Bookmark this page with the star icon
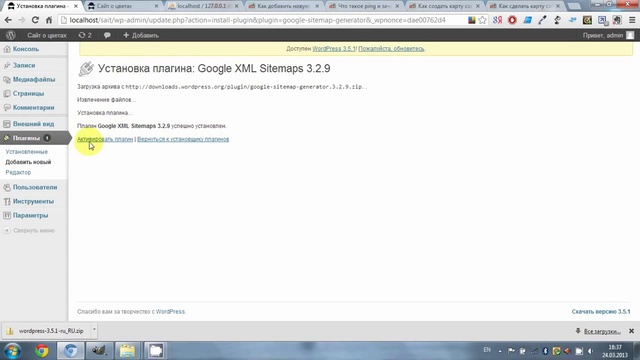The height and width of the screenshot is (360, 640). tap(482, 20)
